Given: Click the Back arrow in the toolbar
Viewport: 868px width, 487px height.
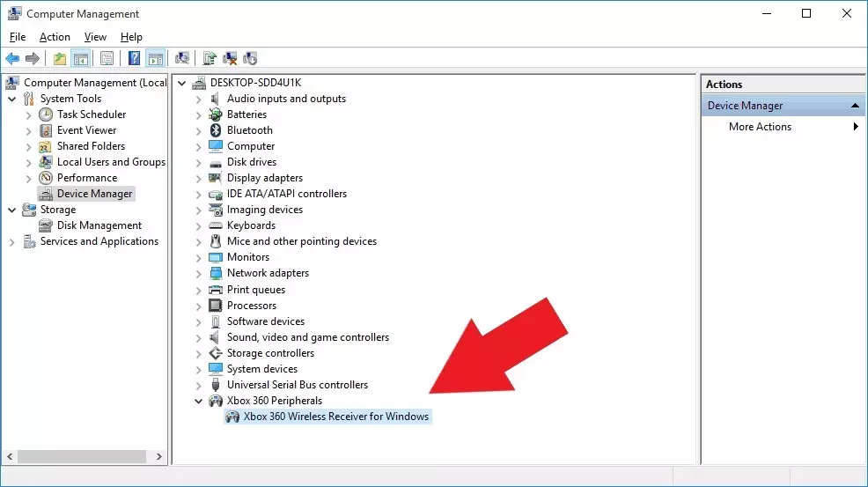Looking at the screenshot, I should pyautogui.click(x=12, y=59).
